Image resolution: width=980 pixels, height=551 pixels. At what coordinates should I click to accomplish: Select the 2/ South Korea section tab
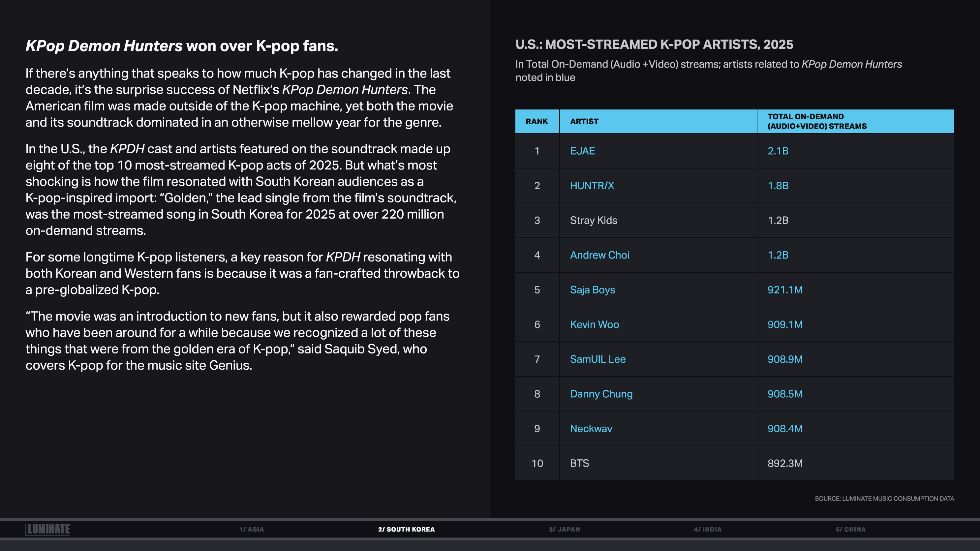coord(406,529)
